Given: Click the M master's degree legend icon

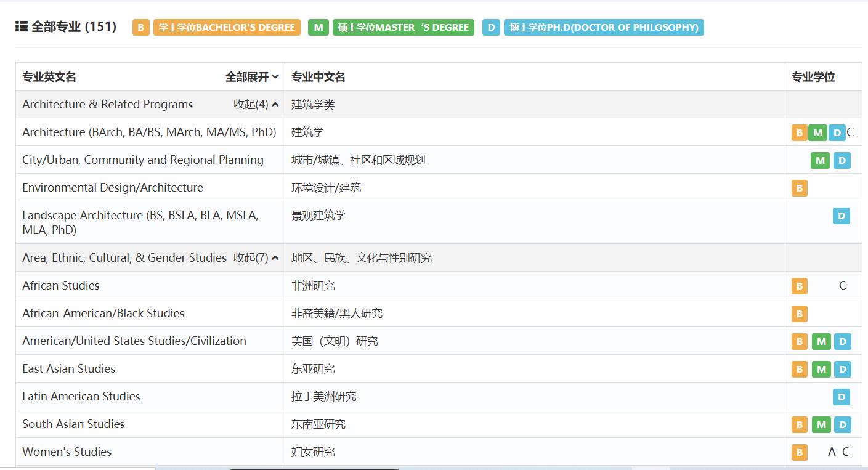Looking at the screenshot, I should [x=318, y=27].
